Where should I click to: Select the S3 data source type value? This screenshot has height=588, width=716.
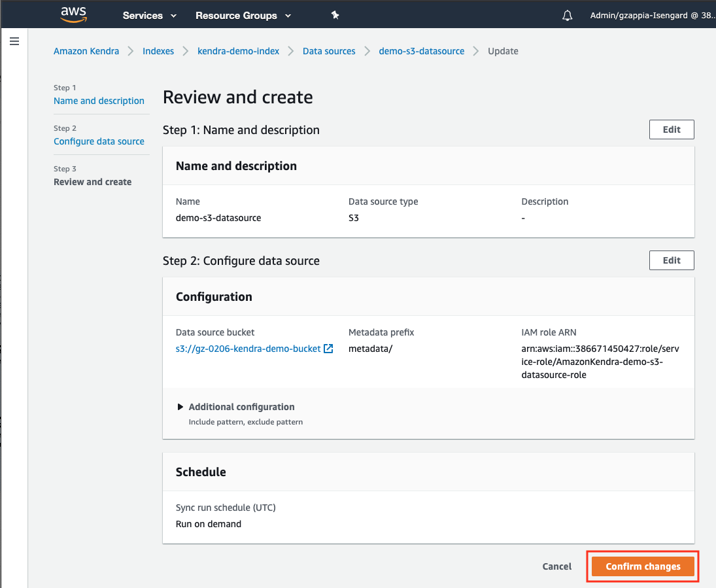point(354,218)
